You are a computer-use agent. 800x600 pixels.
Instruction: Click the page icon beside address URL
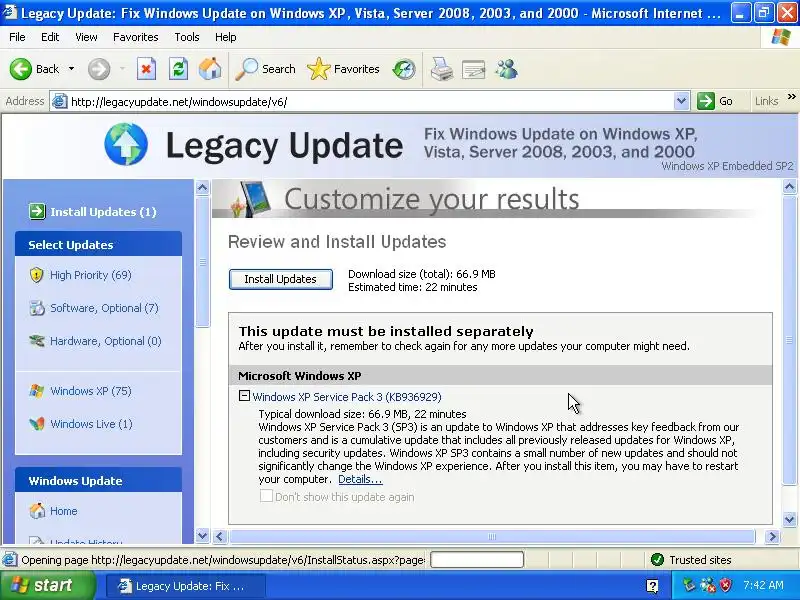click(60, 102)
